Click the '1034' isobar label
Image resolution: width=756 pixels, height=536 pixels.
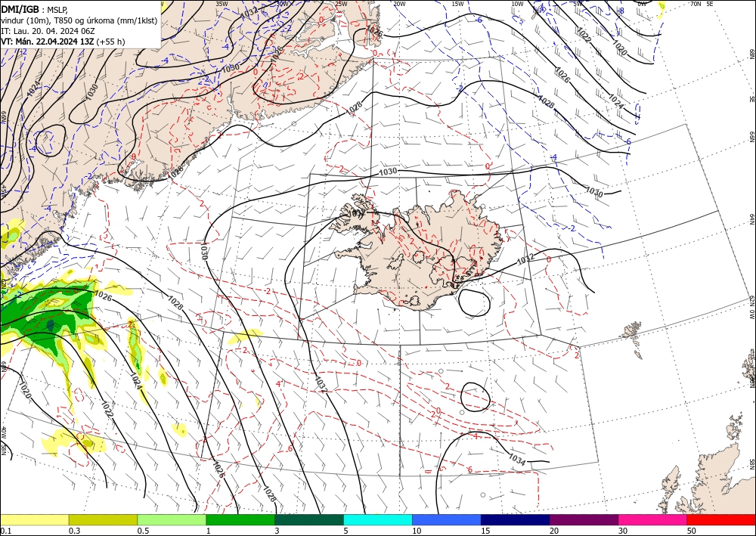coord(517,460)
